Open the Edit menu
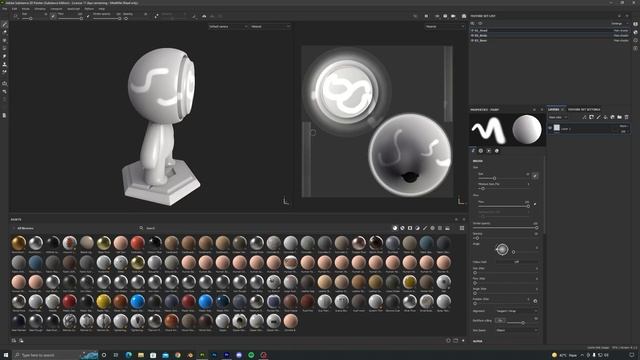 pos(14,9)
